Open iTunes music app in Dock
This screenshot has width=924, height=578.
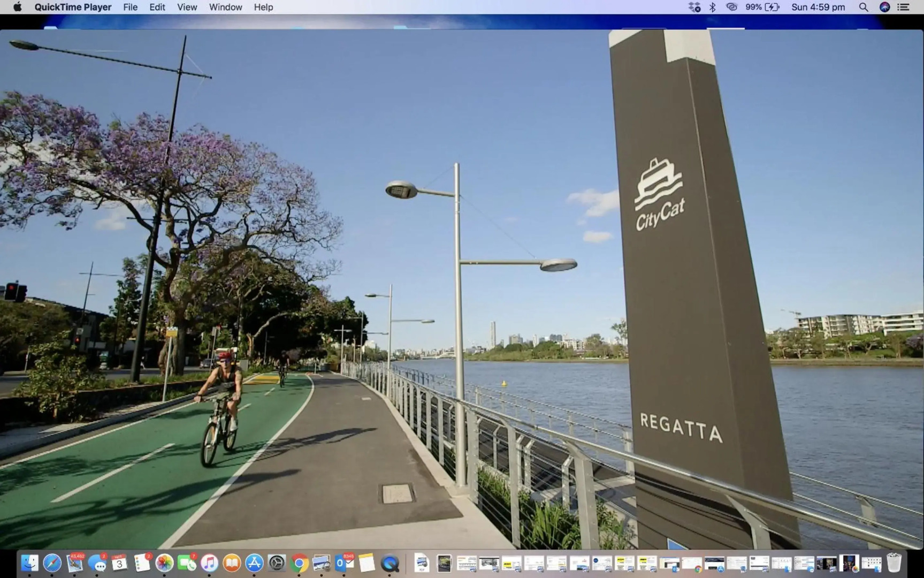pos(209,563)
